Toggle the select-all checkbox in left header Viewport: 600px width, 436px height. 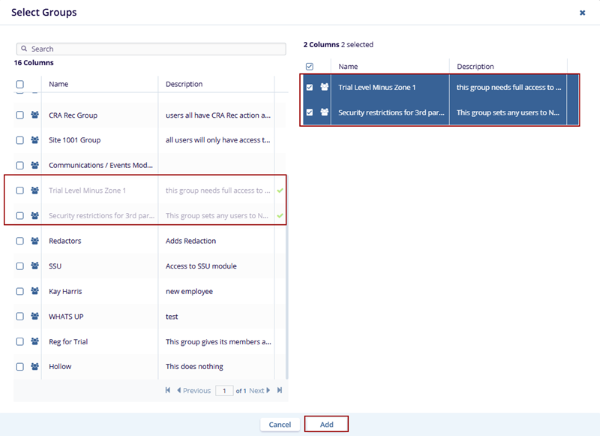point(20,85)
